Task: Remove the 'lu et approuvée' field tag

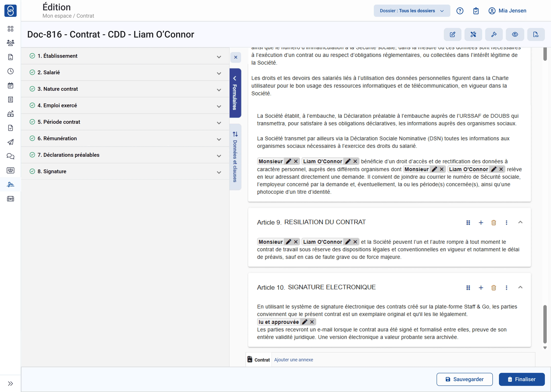Action: point(312,322)
